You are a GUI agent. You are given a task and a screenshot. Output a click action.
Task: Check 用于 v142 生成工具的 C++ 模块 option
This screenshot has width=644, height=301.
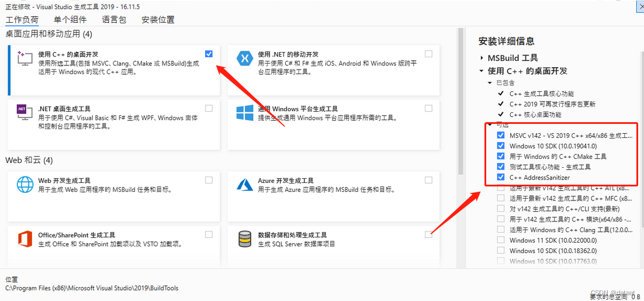click(501, 219)
